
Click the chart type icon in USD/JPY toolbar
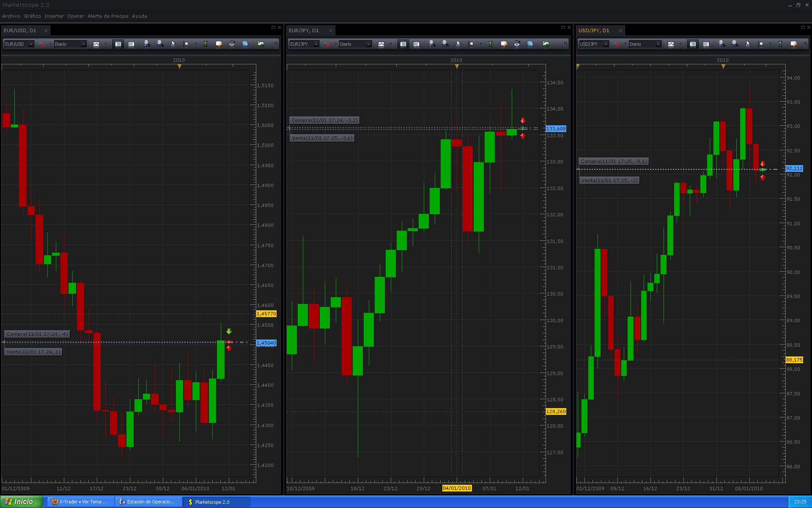[671, 44]
